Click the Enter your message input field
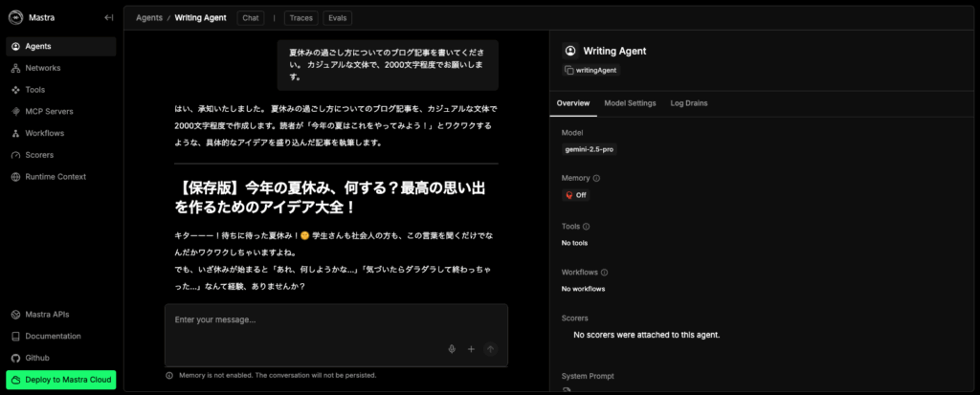 click(x=306, y=320)
